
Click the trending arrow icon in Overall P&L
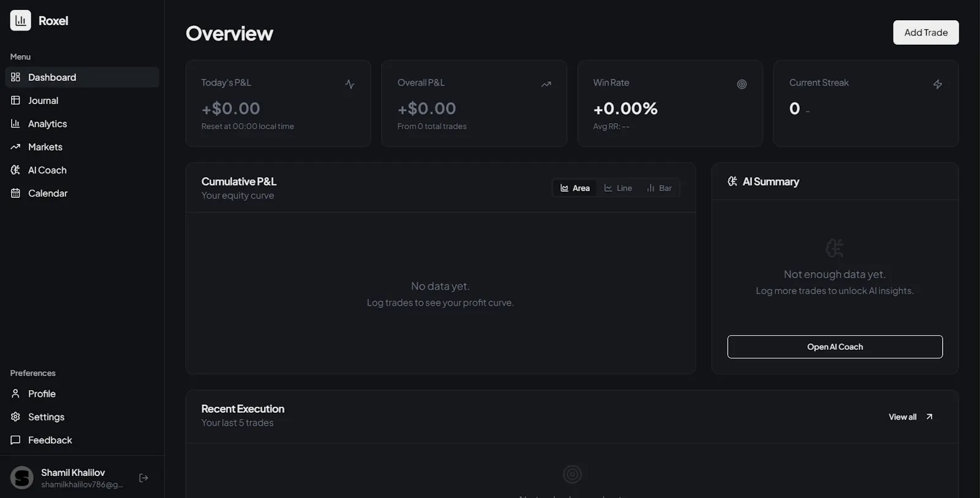pyautogui.click(x=546, y=84)
